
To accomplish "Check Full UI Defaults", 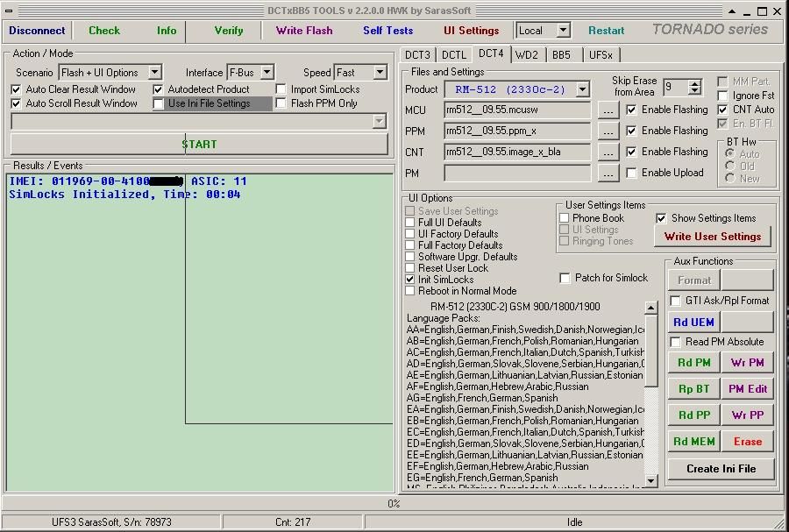I will [410, 223].
